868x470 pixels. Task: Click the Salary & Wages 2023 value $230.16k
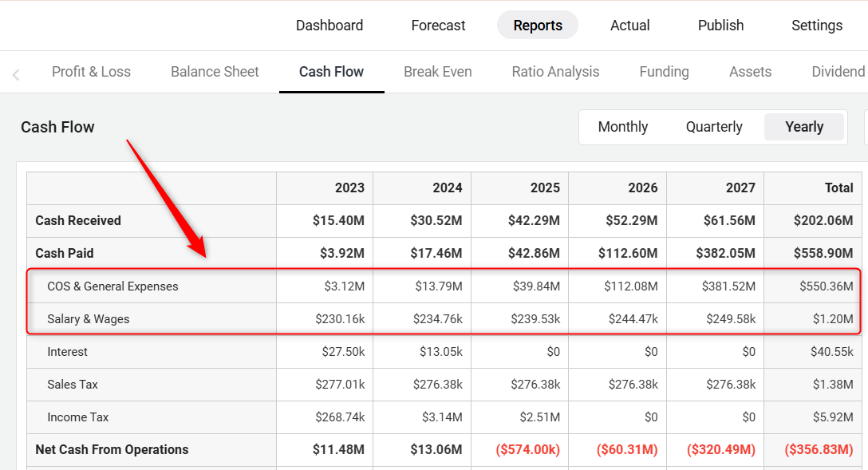pyautogui.click(x=340, y=319)
